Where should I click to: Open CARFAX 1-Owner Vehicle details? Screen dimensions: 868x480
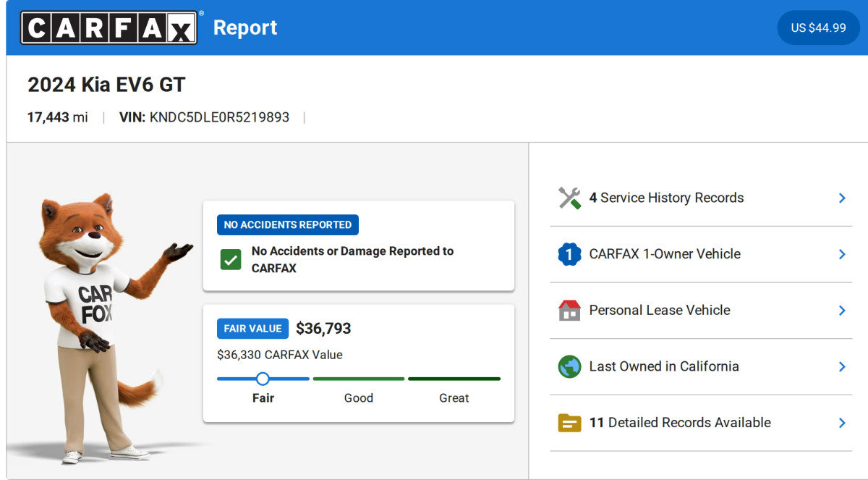click(701, 254)
